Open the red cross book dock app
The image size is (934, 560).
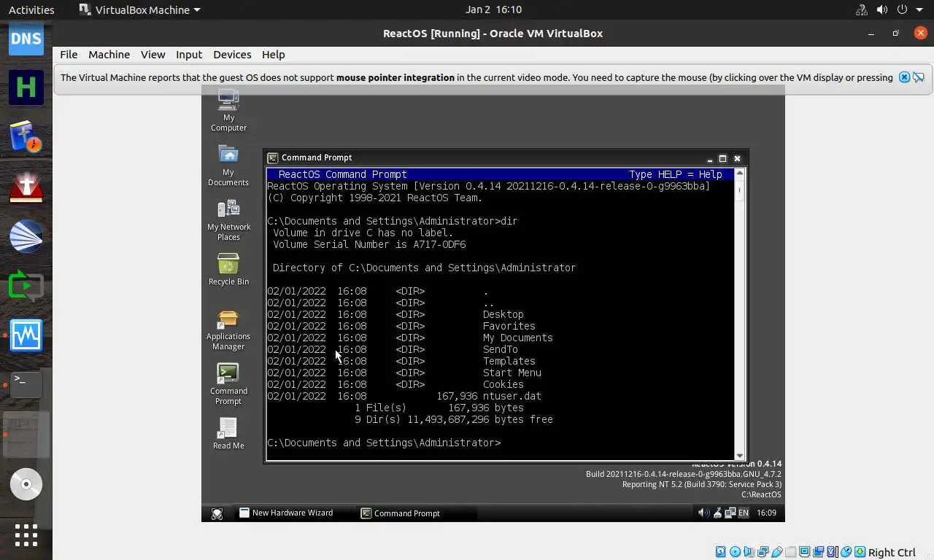(x=26, y=187)
